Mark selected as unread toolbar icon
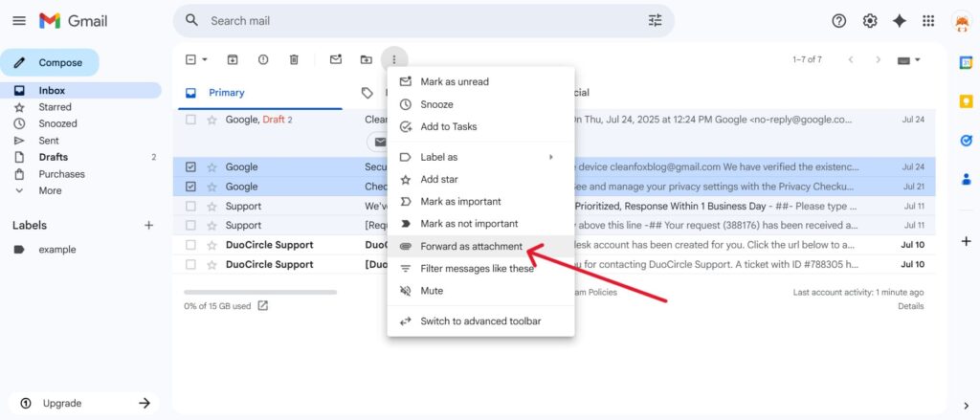 coord(336,59)
